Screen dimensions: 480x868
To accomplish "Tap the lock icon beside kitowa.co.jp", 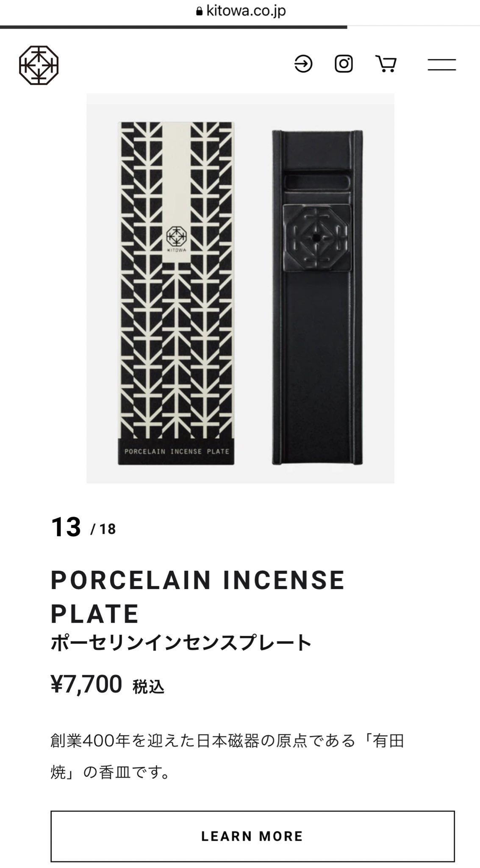I will pyautogui.click(x=200, y=11).
